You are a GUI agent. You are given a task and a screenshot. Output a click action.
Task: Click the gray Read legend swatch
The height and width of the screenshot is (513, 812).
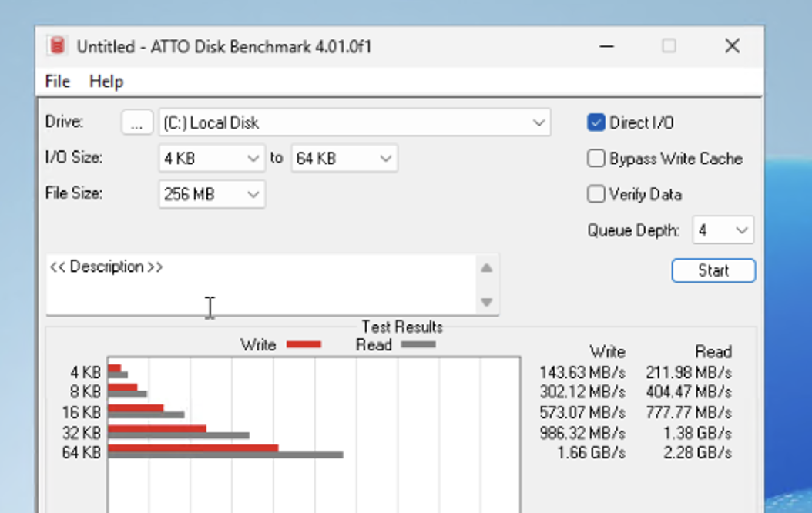click(x=418, y=345)
